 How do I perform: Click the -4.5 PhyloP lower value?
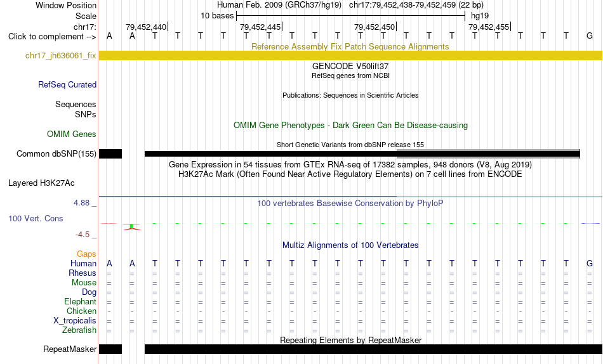[83, 235]
